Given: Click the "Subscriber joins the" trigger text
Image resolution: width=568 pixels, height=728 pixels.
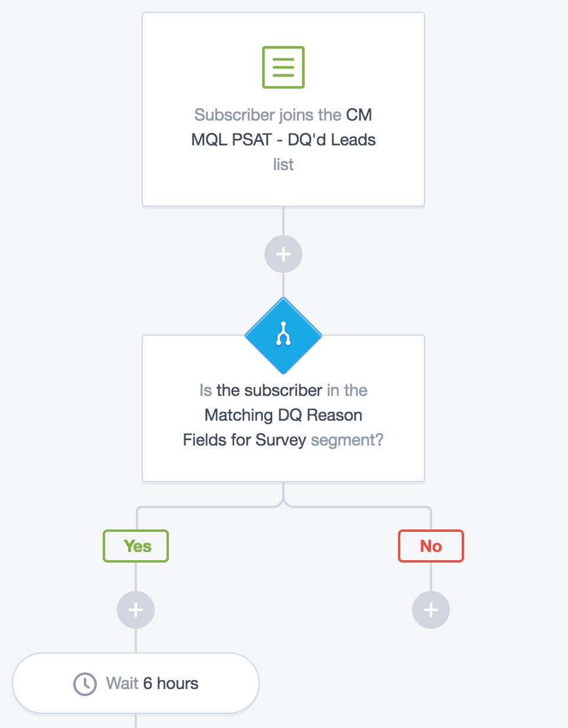Looking at the screenshot, I should pyautogui.click(x=267, y=115).
